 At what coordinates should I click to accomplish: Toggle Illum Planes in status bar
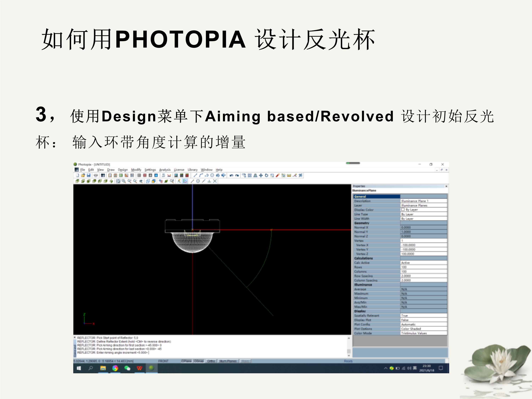pyautogui.click(x=228, y=361)
